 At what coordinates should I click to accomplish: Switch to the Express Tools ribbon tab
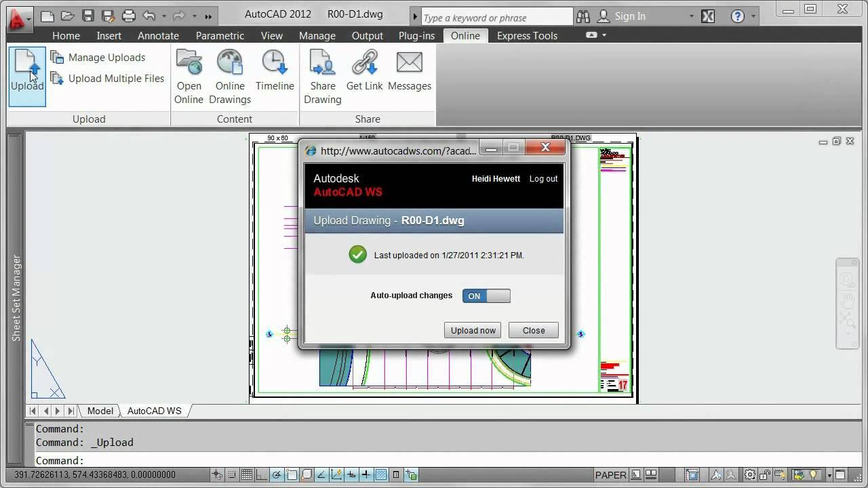tap(527, 35)
